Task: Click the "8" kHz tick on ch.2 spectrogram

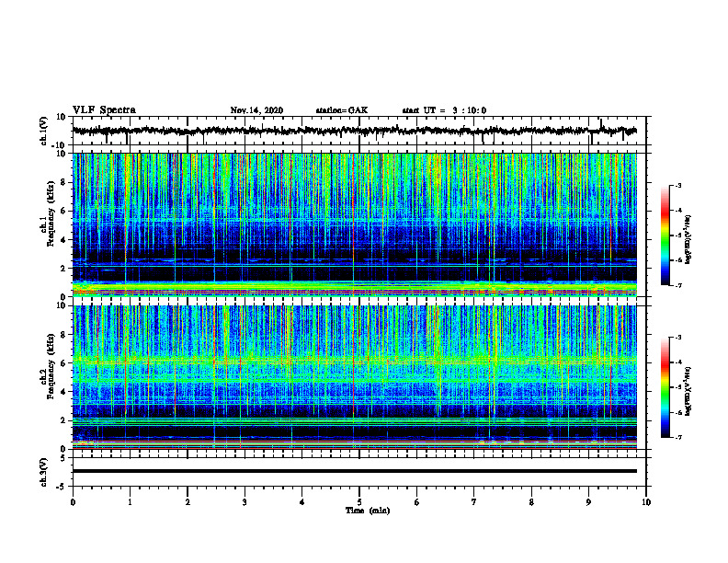Action: 64,335
